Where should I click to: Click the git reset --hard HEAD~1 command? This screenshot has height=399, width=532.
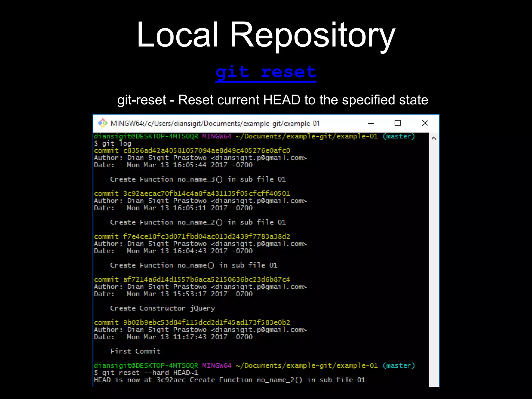(x=150, y=373)
